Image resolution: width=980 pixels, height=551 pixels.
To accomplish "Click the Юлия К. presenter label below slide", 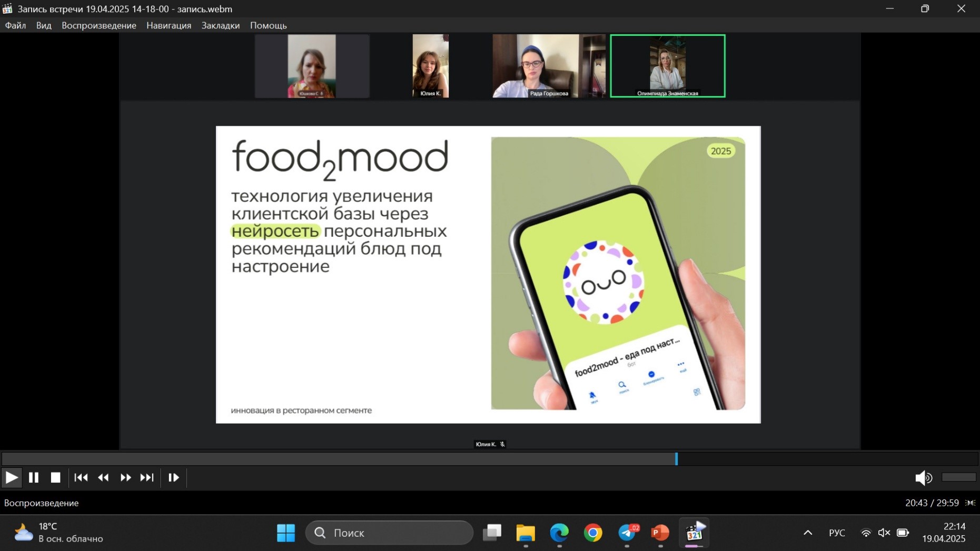I will click(490, 444).
